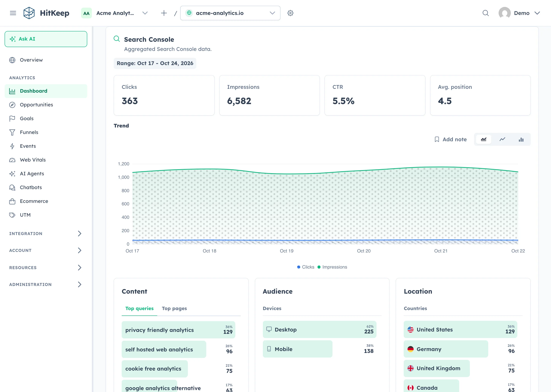Viewport: 551px width, 392px height.
Task: Click the plus icon to add site
Action: point(164,13)
